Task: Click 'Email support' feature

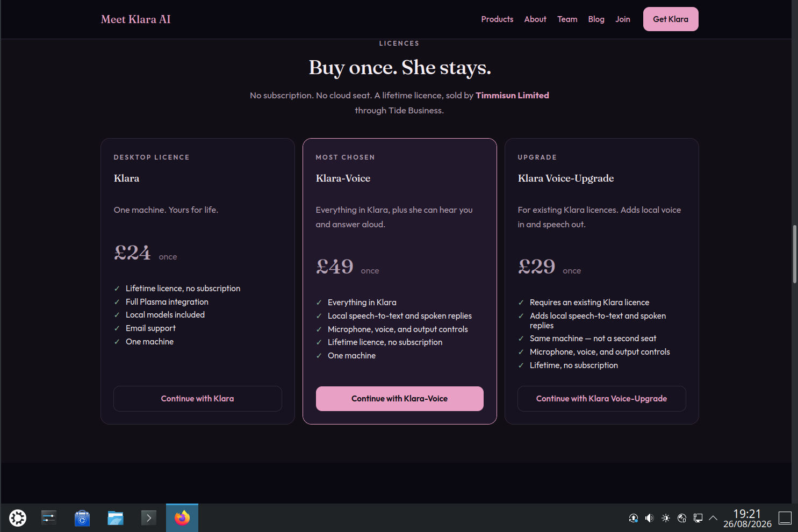Action: pyautogui.click(x=151, y=328)
